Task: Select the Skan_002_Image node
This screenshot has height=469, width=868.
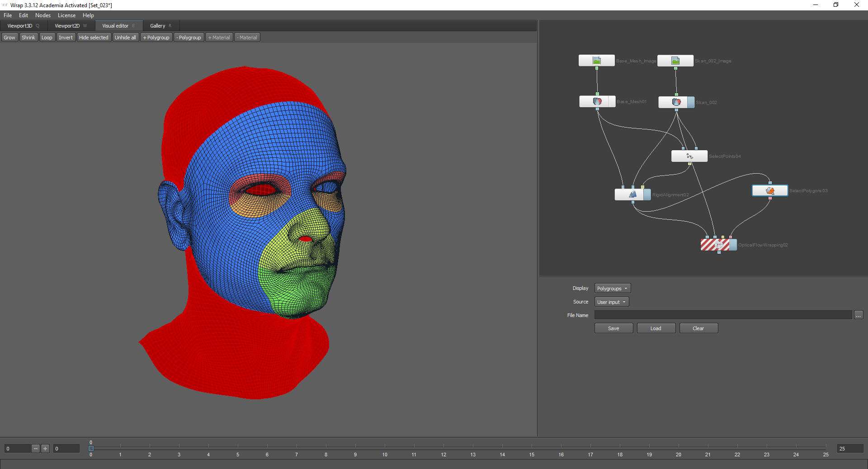Action: point(675,61)
